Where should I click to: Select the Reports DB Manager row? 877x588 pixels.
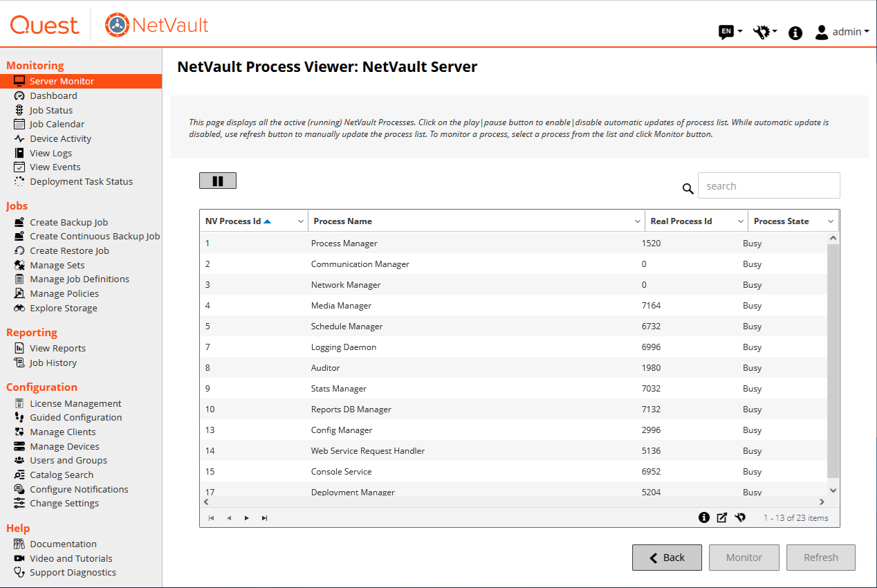click(513, 409)
